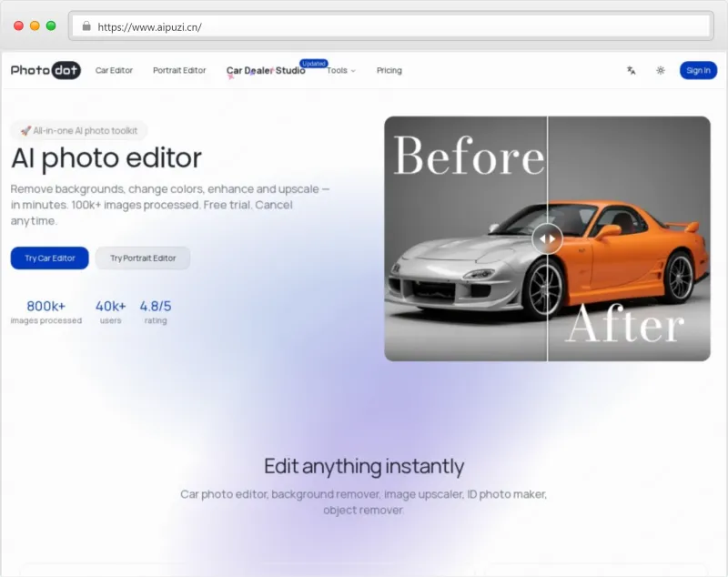This screenshot has width=728, height=577.
Task: Click the Try Car Editor button
Action: [x=50, y=258]
